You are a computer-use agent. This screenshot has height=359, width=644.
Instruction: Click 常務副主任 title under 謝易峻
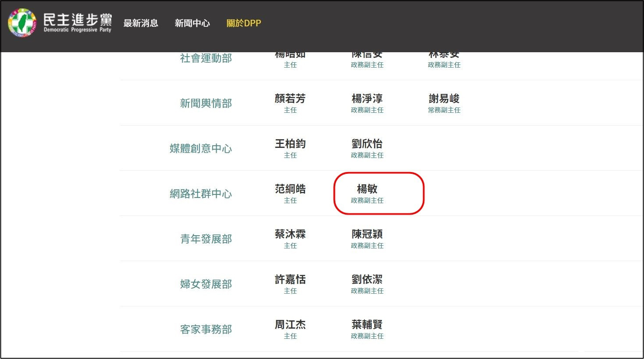tap(444, 110)
